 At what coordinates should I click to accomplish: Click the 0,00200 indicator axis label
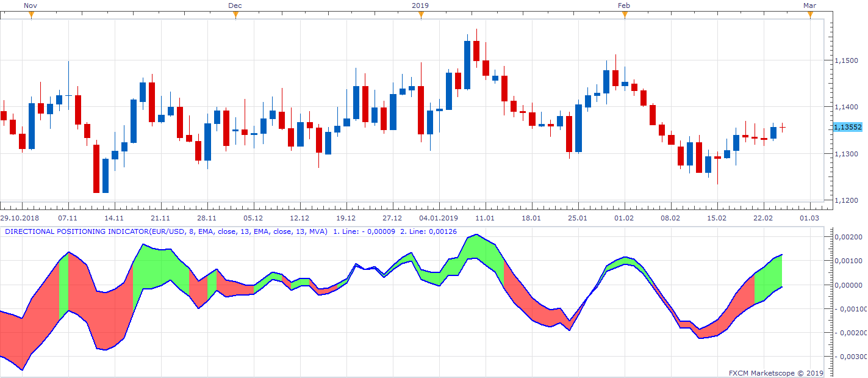point(848,237)
